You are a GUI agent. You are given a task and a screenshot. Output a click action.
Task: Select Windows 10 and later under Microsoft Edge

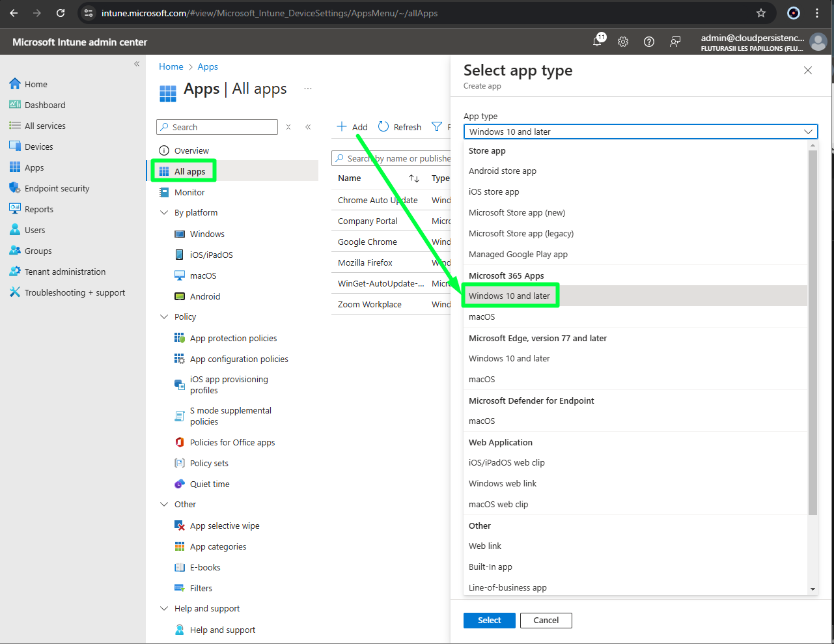tap(635, 359)
